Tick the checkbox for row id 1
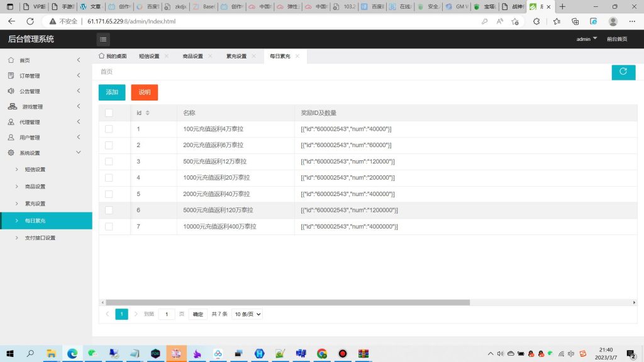Viewport: 644px width, 362px height. point(109,129)
